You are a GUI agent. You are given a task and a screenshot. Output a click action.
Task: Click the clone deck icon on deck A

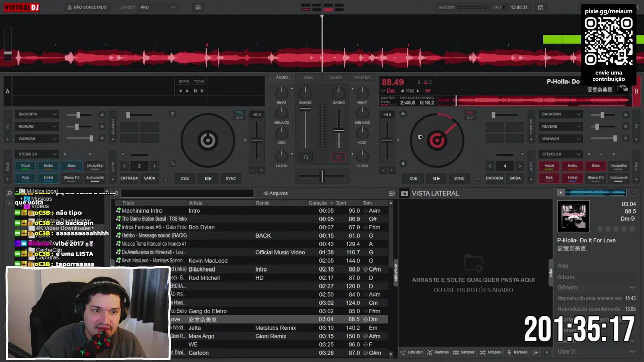coord(173,163)
